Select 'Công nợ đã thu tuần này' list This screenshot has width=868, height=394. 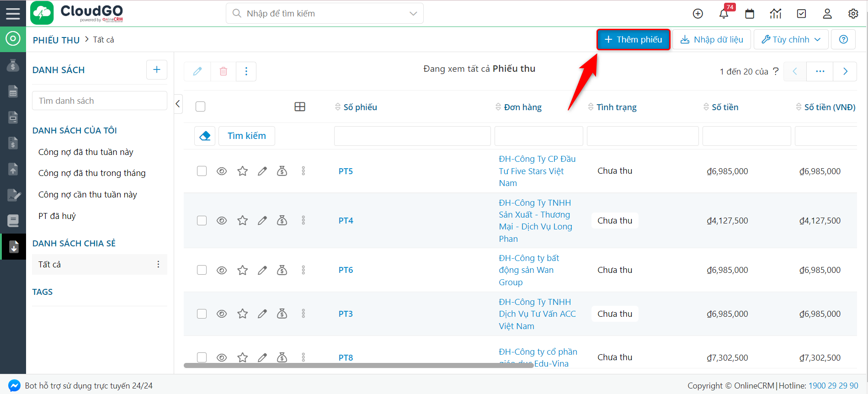(x=86, y=152)
